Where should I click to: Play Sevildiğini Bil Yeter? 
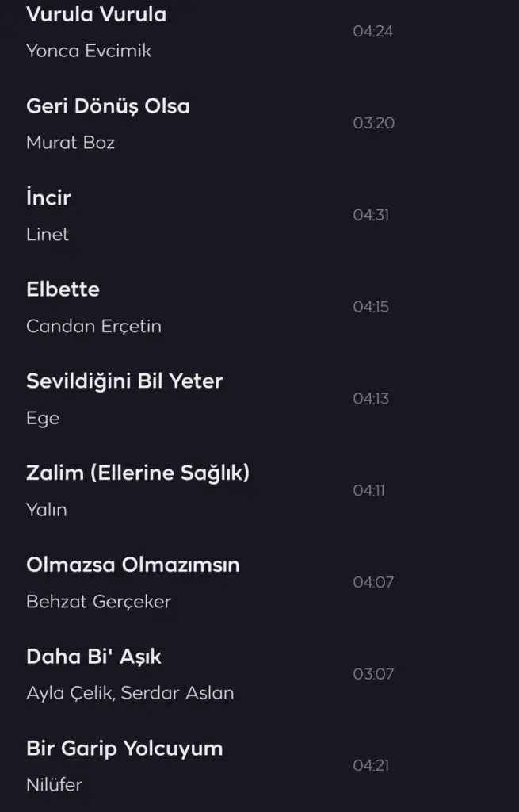[124, 381]
